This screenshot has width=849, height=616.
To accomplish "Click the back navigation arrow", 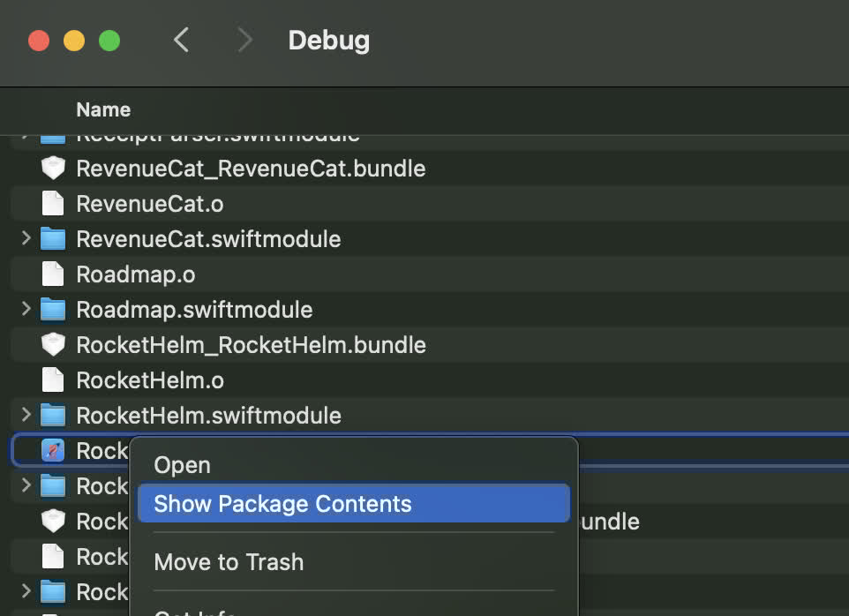I will 181,40.
